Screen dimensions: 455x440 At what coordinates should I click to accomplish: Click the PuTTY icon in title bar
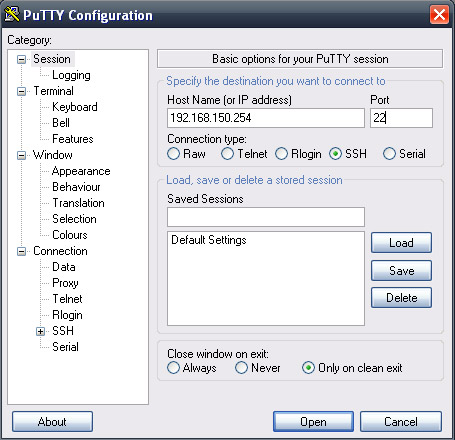(12, 15)
